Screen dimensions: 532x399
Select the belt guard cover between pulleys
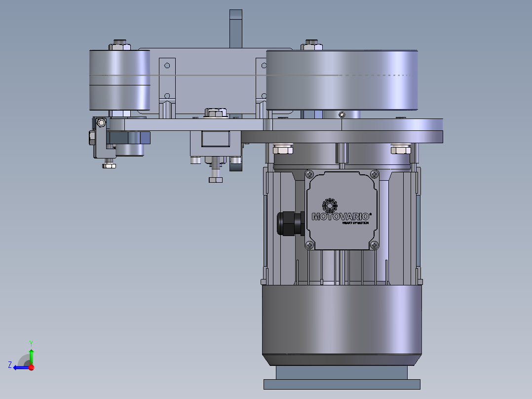point(216,81)
